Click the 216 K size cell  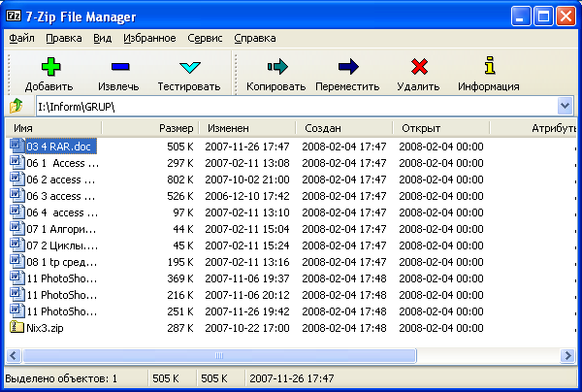(180, 295)
